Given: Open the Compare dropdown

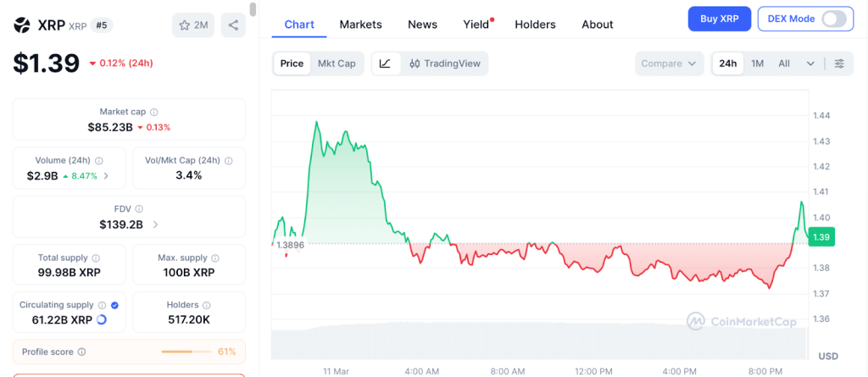Looking at the screenshot, I should (x=669, y=64).
